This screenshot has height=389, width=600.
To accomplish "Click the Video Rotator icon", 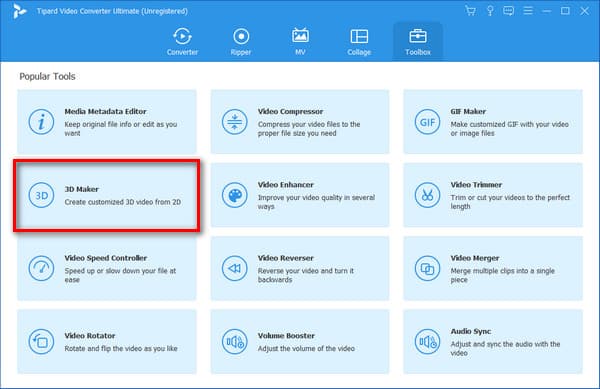I will pos(41,342).
